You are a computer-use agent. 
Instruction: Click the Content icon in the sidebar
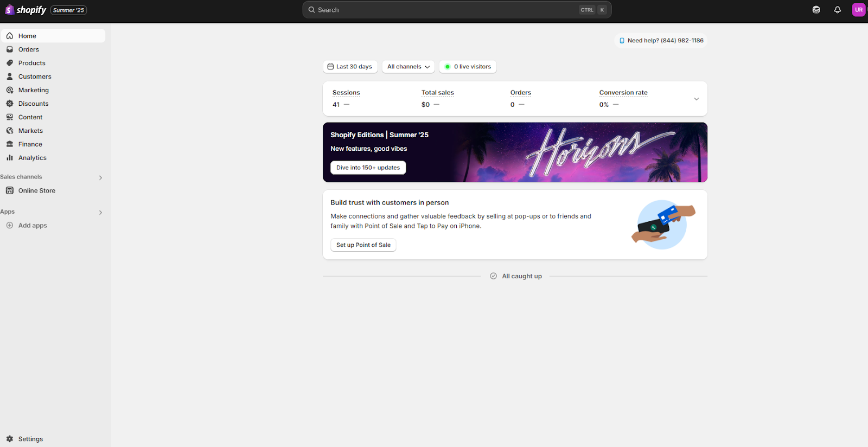coord(10,117)
